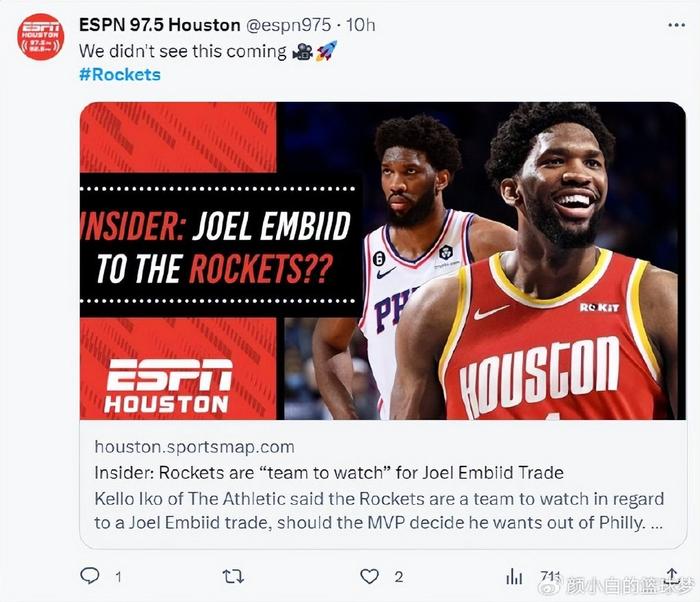Click the ESPN 97.5 Houston display name
Screen dimensions: 700x602
click(x=159, y=25)
